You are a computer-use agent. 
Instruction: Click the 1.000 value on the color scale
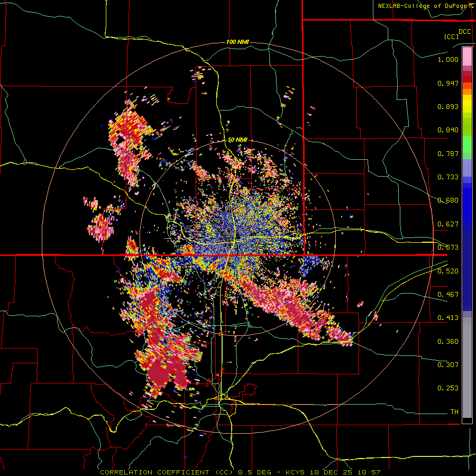(x=448, y=59)
